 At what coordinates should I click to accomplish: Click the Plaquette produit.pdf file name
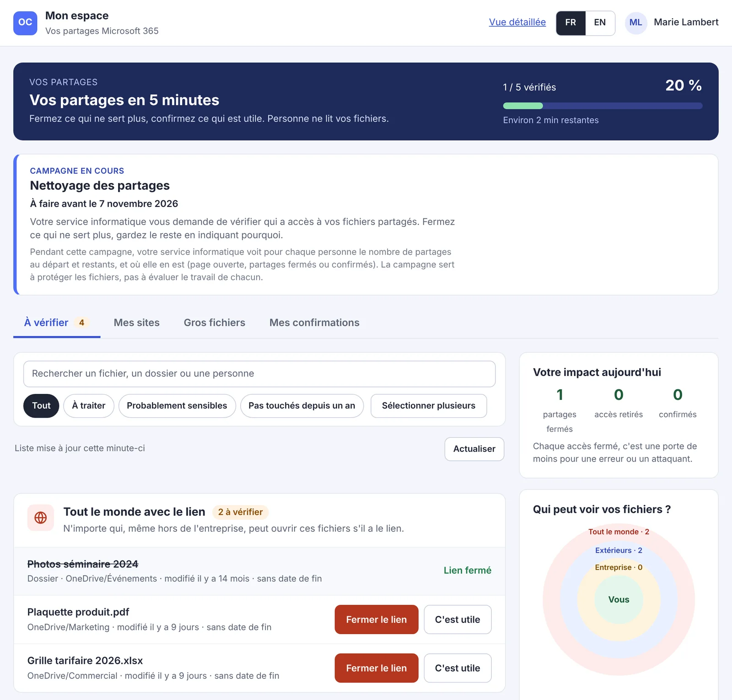coord(78,612)
